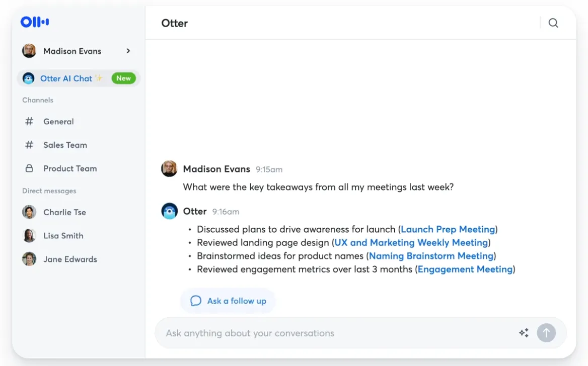Click the Product Team lock icon
Viewport: 588px width, 366px height.
click(29, 168)
